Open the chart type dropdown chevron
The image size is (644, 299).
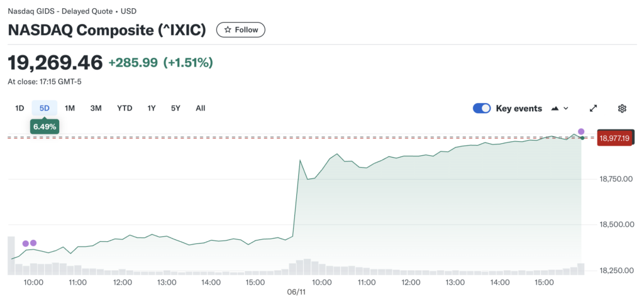566,108
